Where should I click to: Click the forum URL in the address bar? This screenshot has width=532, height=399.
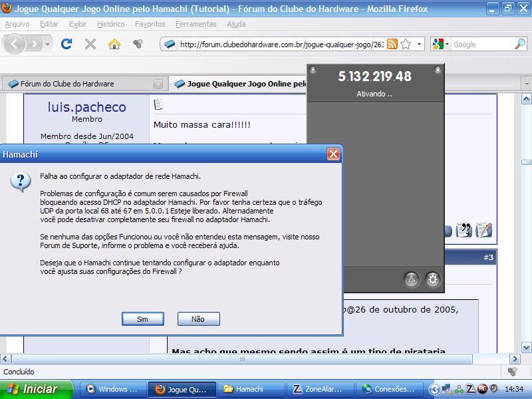[281, 45]
